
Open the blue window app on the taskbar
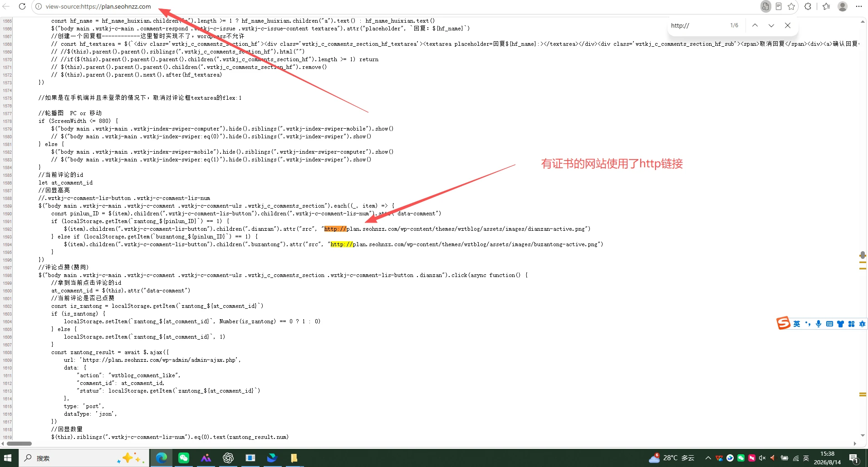250,458
